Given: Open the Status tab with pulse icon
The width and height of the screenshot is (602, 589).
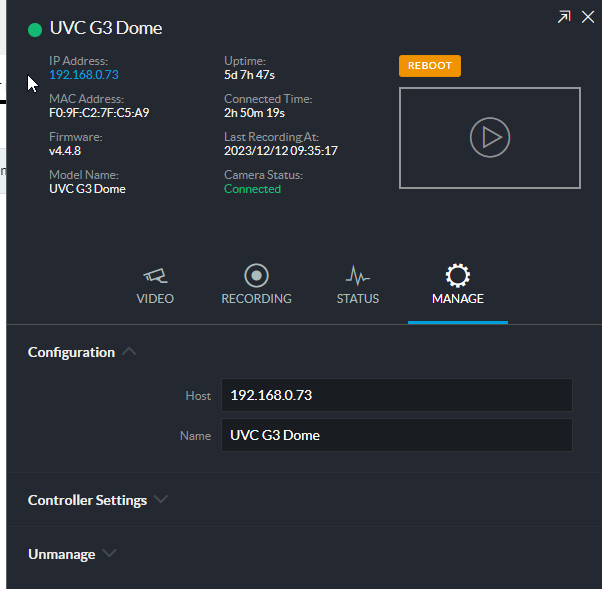Looking at the screenshot, I should pos(357,285).
